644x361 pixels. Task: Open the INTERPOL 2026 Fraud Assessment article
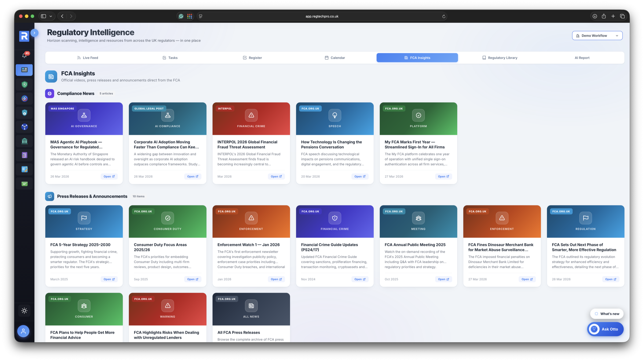[x=276, y=176]
